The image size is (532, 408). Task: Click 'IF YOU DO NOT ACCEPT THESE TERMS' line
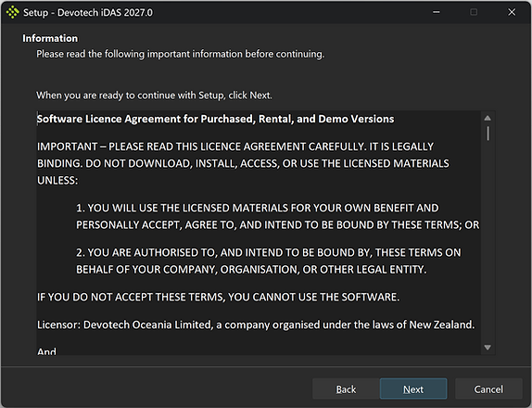(218, 297)
